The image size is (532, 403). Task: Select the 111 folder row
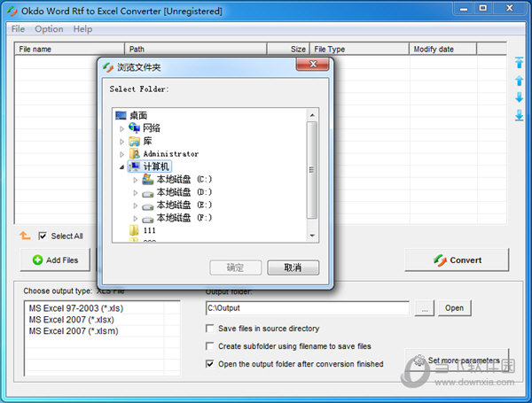point(149,230)
